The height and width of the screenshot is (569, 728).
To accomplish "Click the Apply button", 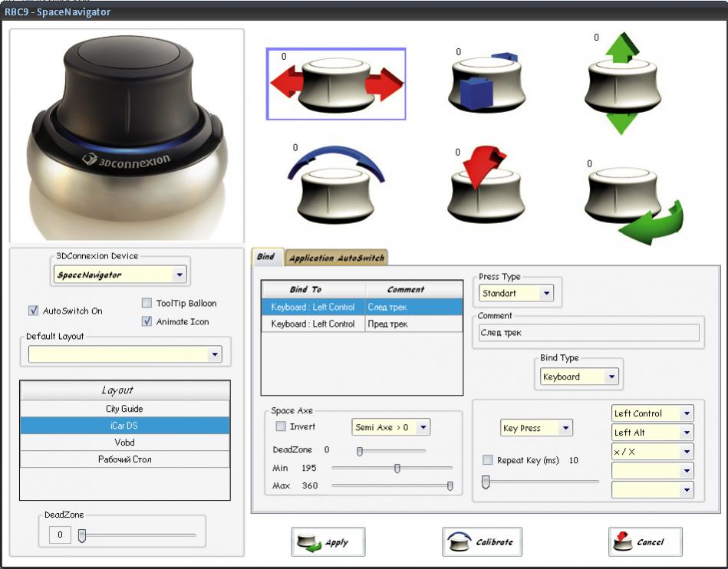I will tap(328, 541).
